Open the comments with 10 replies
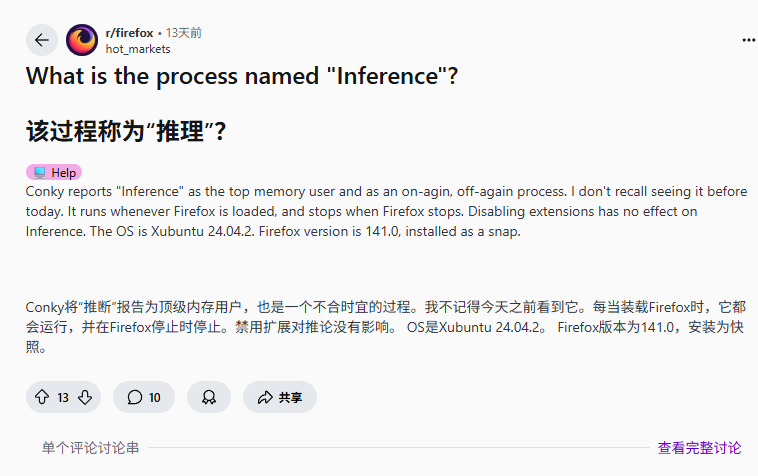Viewport: 758px width, 476px height. (144, 397)
